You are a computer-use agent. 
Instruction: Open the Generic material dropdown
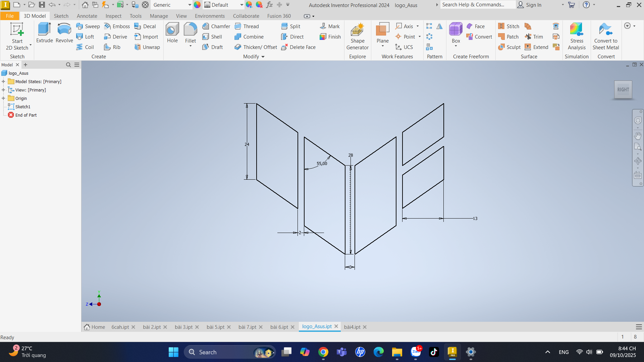190,5
